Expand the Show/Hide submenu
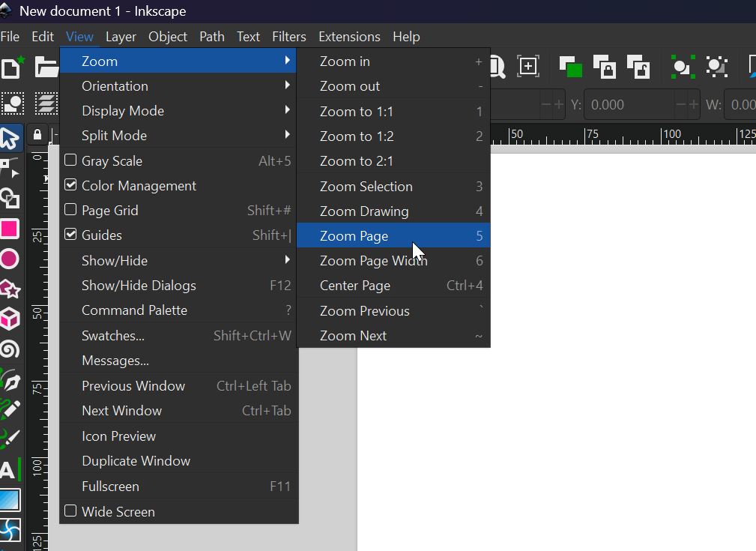The width and height of the screenshot is (756, 551). tap(179, 261)
